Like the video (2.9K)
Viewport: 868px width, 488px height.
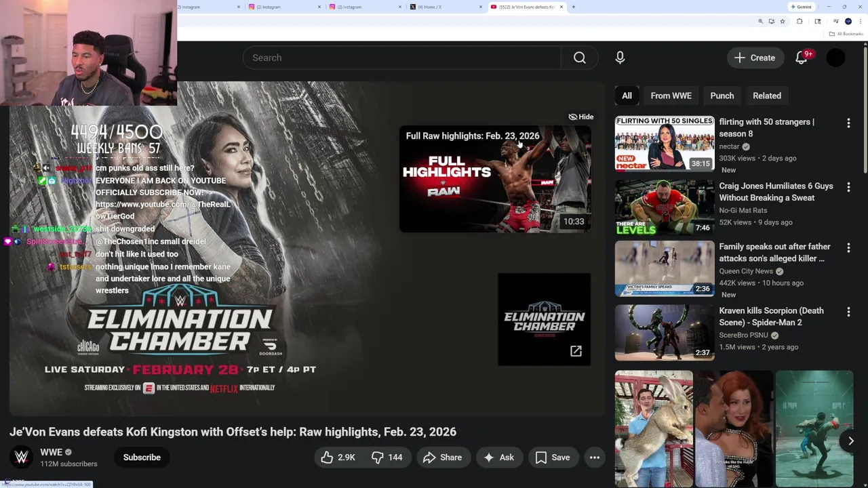[x=338, y=457]
